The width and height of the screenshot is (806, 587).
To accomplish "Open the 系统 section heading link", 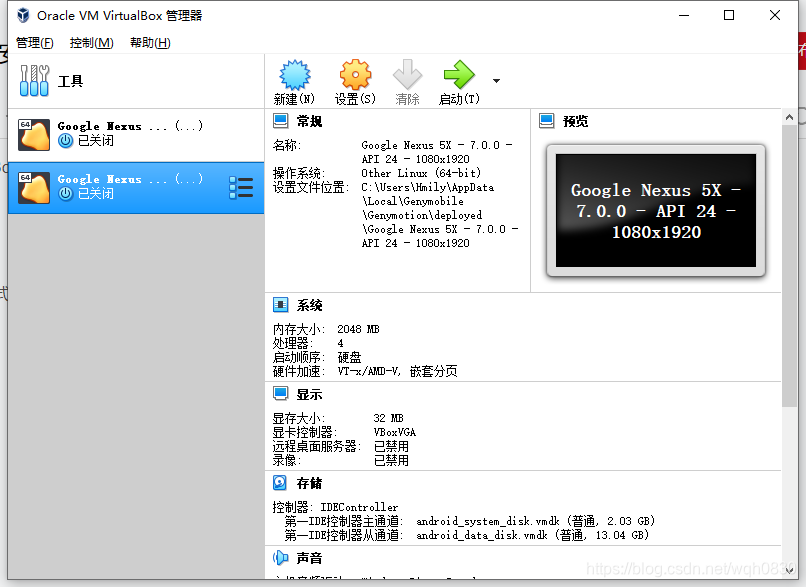I will pos(309,305).
